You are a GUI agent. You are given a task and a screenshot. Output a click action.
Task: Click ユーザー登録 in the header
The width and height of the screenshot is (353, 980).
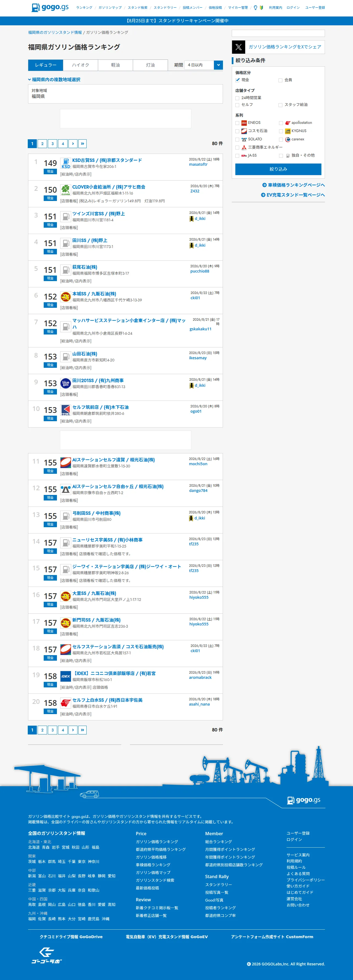[315, 8]
